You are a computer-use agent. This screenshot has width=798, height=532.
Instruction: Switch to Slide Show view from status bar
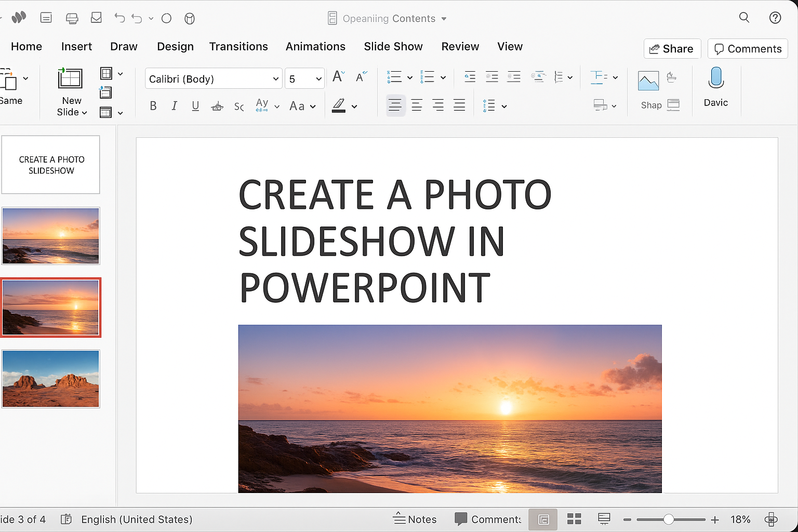pos(604,519)
